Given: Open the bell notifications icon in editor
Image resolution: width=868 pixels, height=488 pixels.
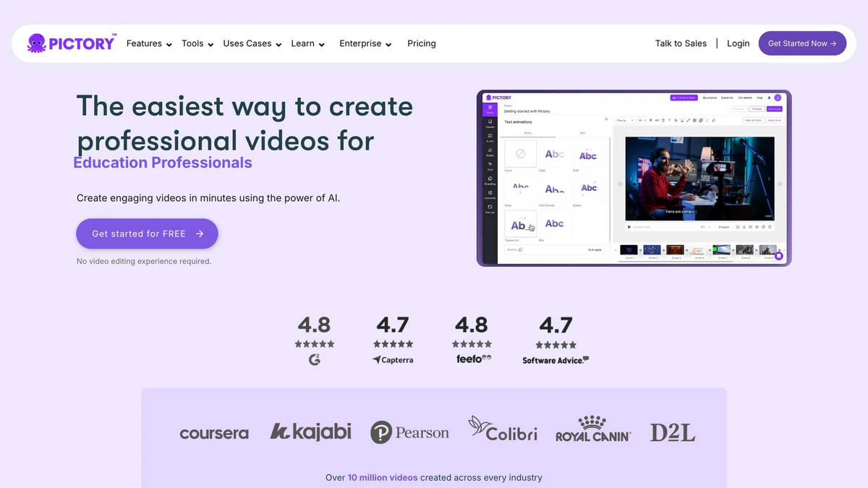Looking at the screenshot, I should 769,98.
